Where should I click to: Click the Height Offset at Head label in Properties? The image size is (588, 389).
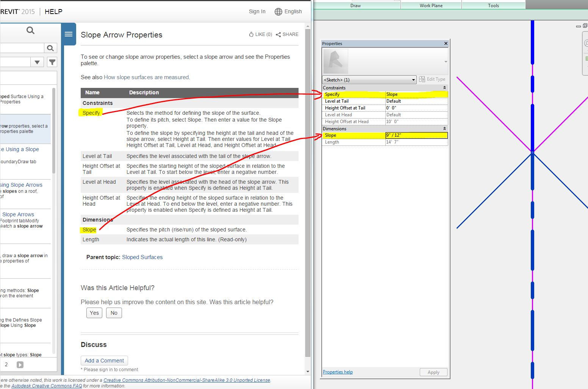(x=347, y=122)
